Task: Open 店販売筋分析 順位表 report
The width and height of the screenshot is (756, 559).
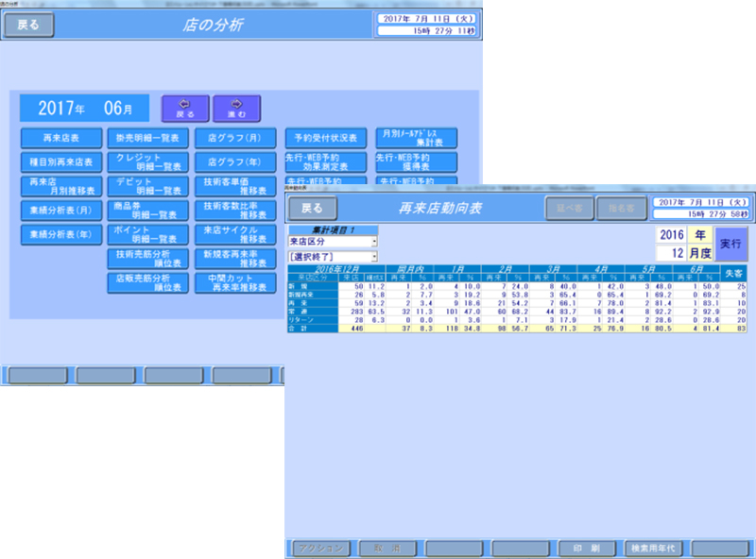Action: tap(147, 282)
